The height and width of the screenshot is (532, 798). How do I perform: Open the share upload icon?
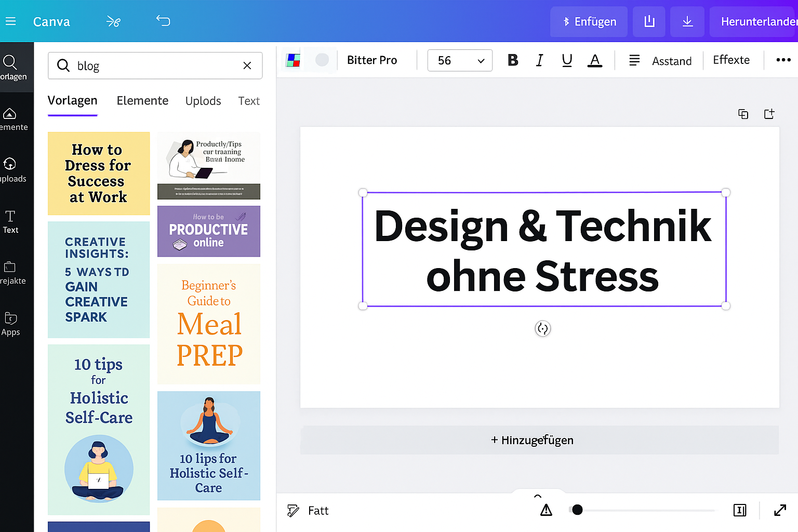pyautogui.click(x=649, y=22)
